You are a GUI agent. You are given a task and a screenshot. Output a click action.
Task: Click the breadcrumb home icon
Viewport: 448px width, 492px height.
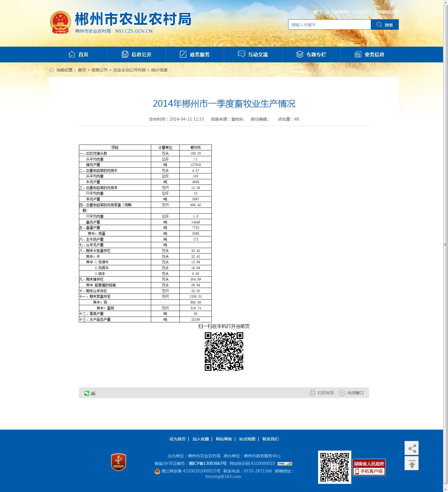(x=52, y=70)
